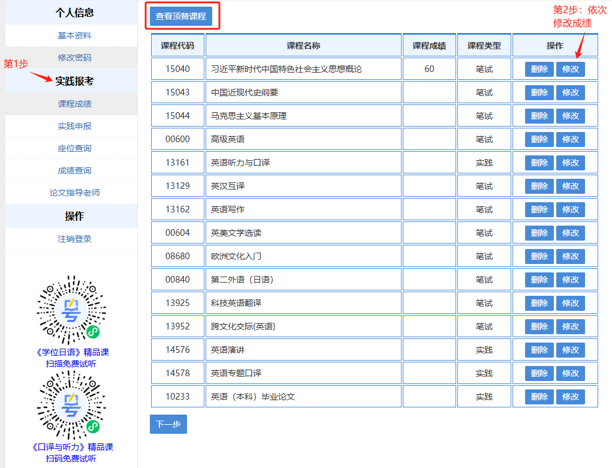Delete the 高级英语 course row

tap(539, 139)
